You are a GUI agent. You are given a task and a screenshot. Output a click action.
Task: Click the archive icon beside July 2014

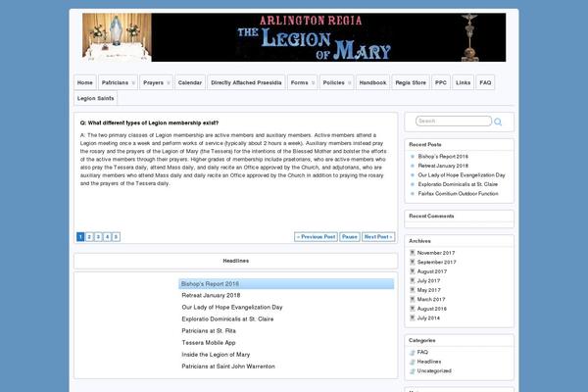click(413, 318)
